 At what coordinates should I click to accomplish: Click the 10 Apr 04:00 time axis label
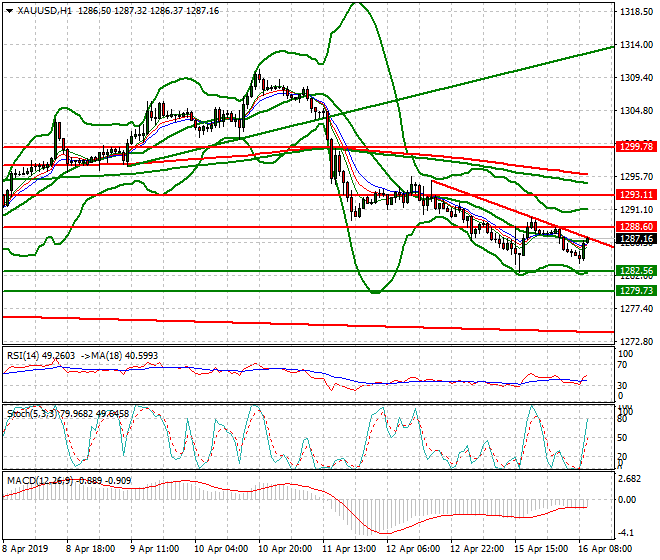[x=221, y=549]
